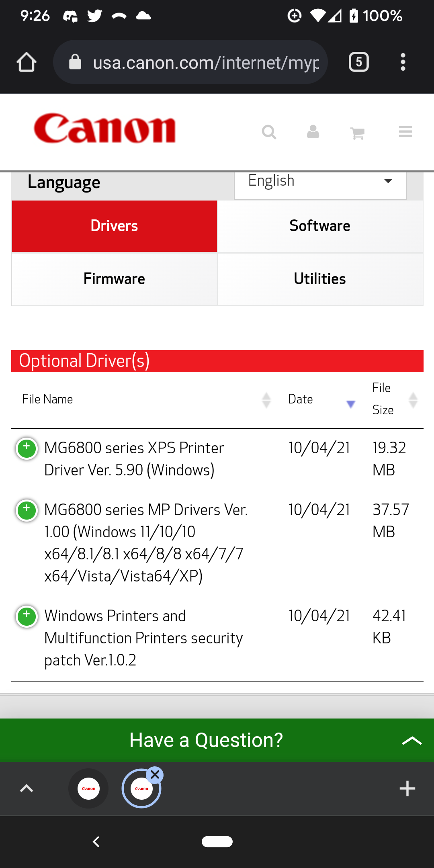The image size is (434, 868).
Task: Tap the Chrome address bar URL
Action: (206, 62)
